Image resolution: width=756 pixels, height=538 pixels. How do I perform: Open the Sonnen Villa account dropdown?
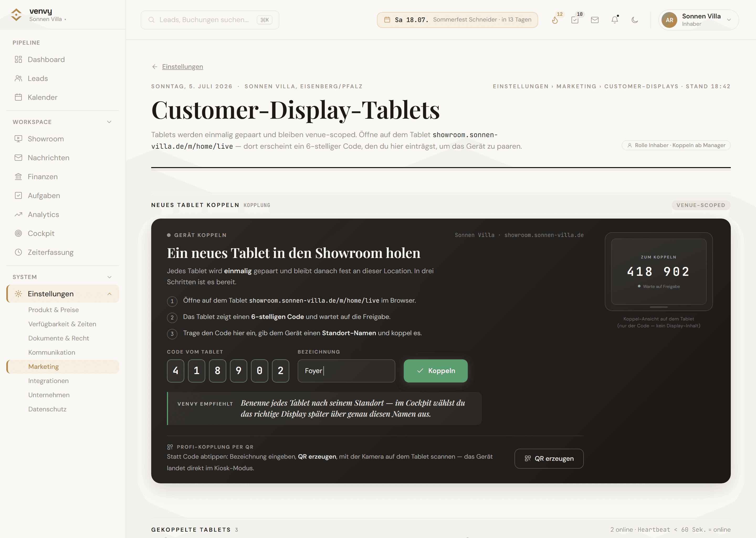tap(699, 20)
